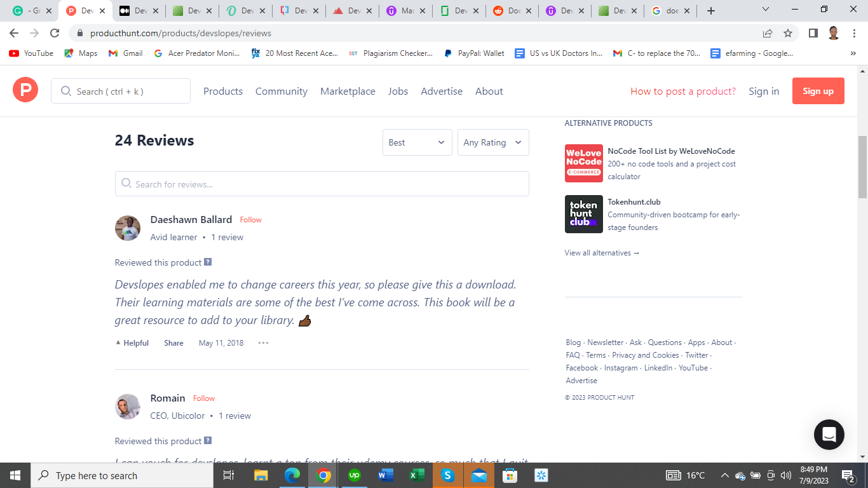
Task: Click the page vertical scrollbar thumb
Action: click(x=862, y=167)
